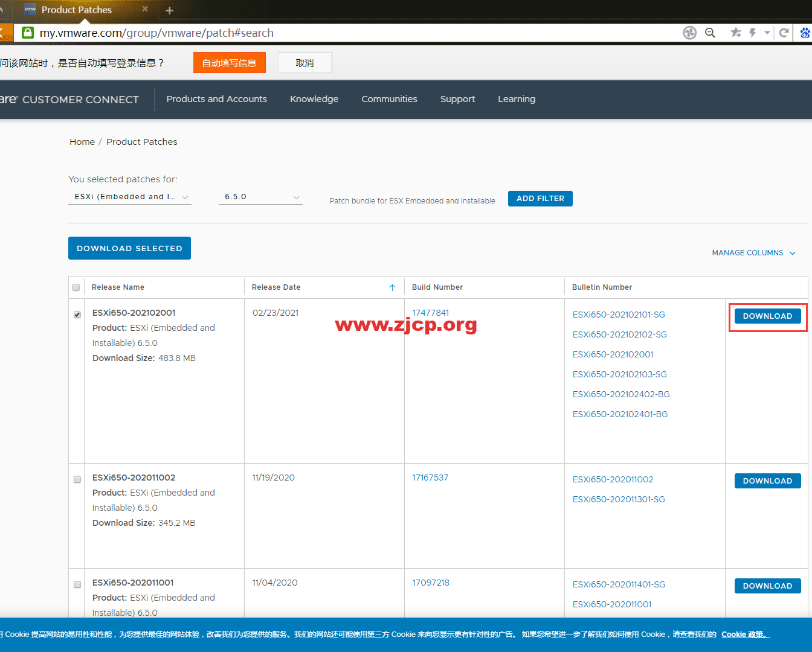Open bulletin ESXi650-202102401-BG
The height and width of the screenshot is (652, 812).
tap(620, 414)
